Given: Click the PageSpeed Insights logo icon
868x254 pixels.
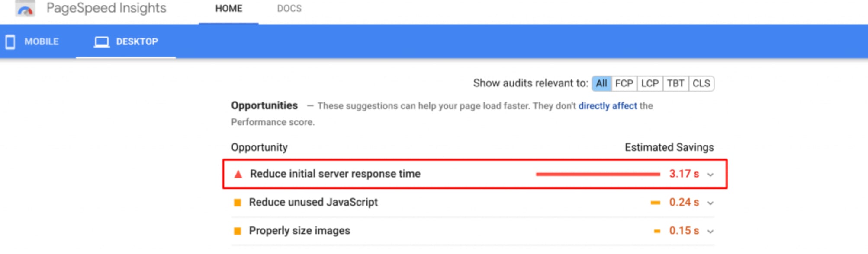Looking at the screenshot, I should click(x=25, y=9).
